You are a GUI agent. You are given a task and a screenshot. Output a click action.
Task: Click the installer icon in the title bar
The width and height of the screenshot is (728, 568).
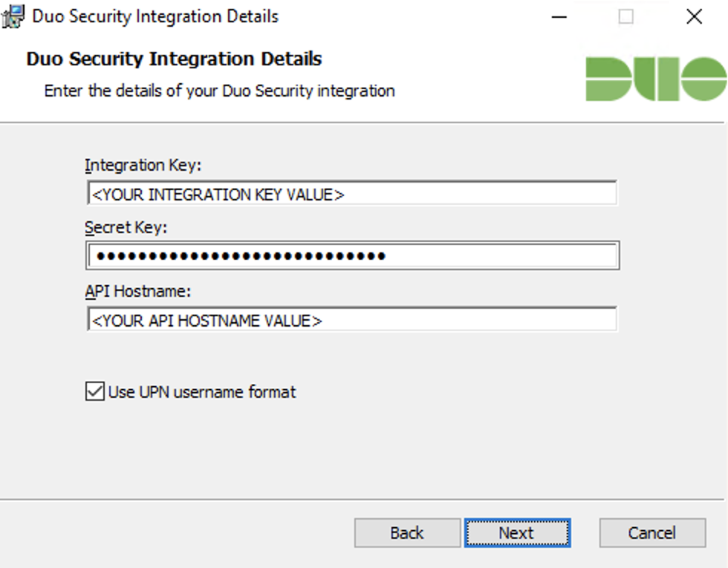[13, 15]
